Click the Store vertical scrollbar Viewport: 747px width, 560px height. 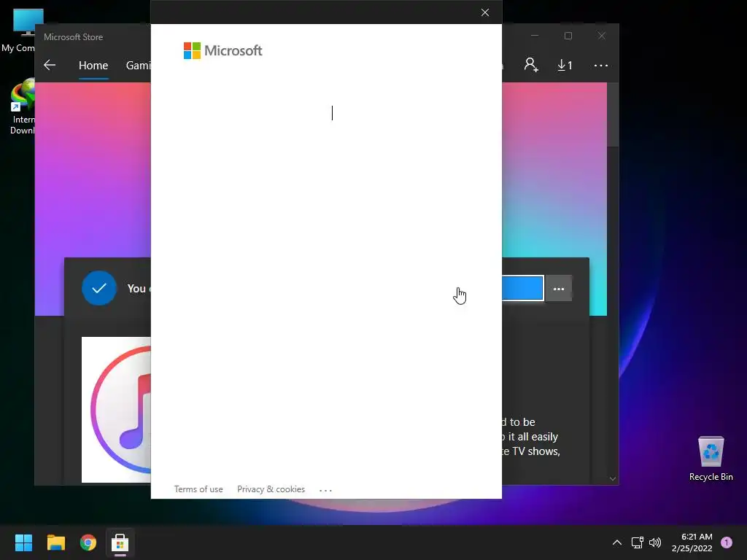[x=613, y=114]
